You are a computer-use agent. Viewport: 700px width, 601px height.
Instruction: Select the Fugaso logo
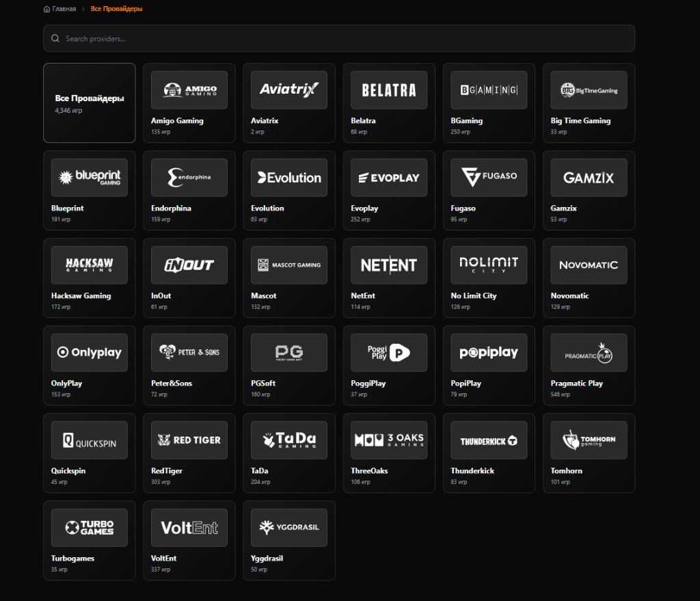coord(489,177)
